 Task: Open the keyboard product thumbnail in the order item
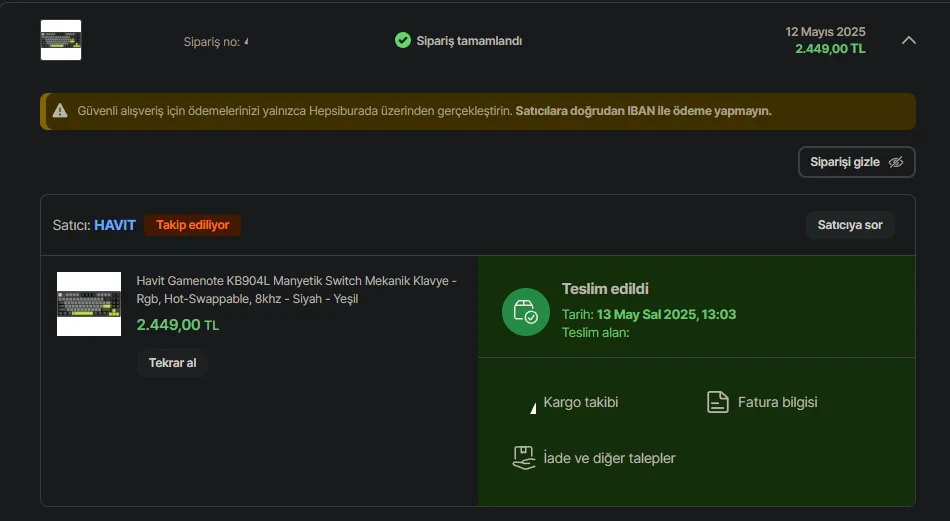[89, 304]
